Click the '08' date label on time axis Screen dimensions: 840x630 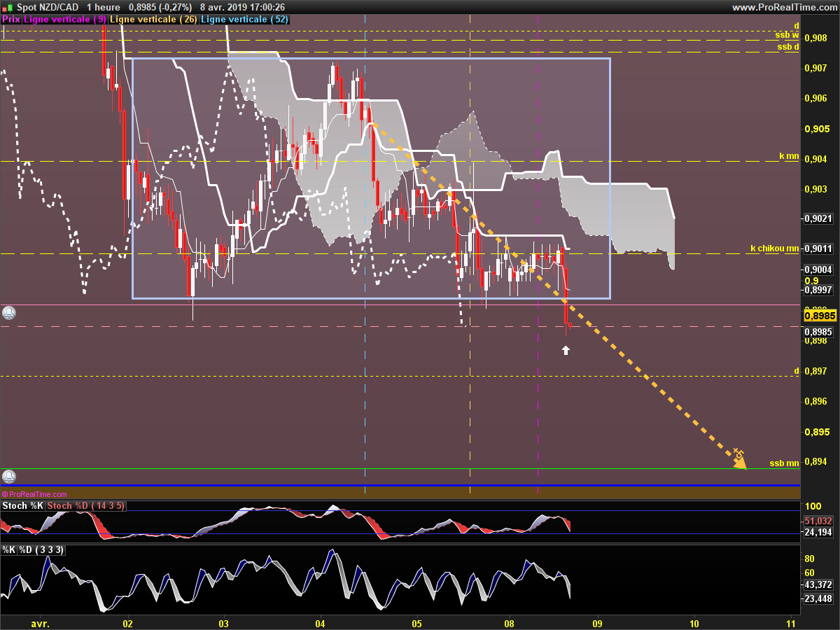click(x=509, y=623)
